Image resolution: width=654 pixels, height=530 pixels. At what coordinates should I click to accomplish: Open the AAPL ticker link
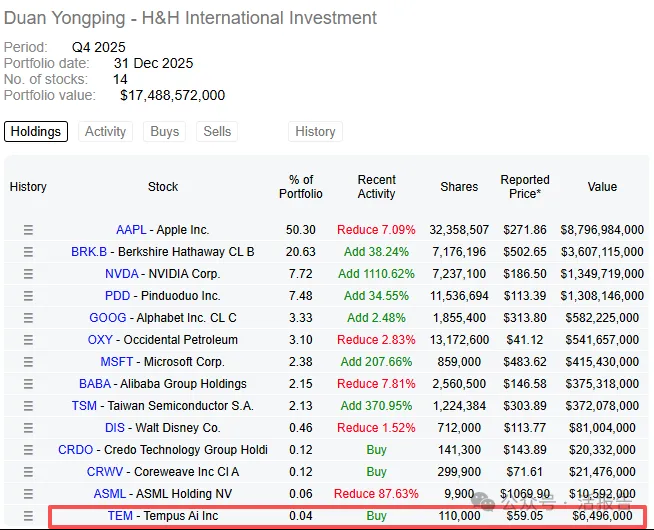click(130, 230)
